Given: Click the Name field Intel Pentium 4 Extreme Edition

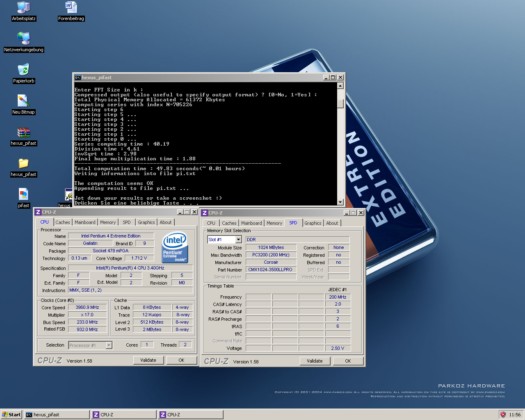Looking at the screenshot, I should pos(111,236).
